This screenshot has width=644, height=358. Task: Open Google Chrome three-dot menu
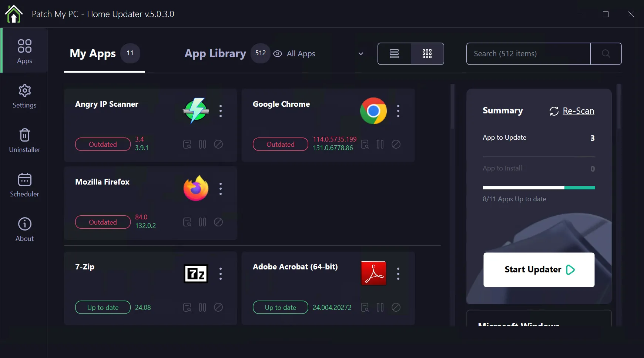coord(398,111)
